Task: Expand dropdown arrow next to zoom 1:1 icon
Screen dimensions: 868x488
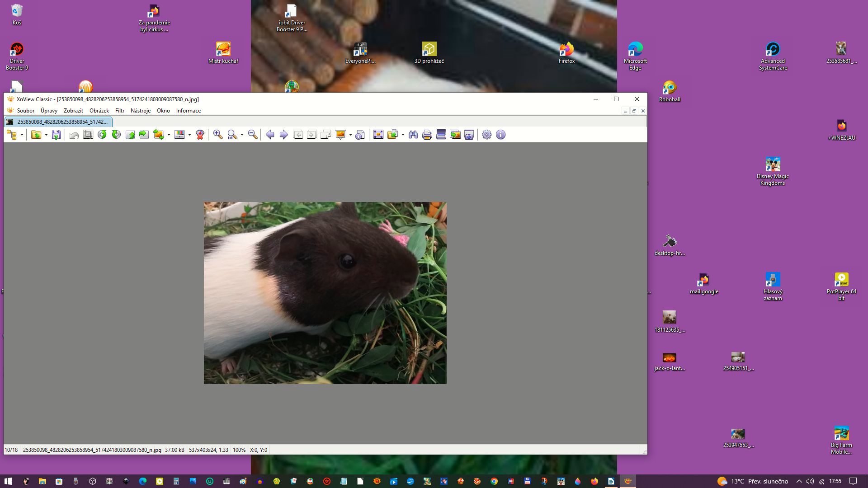Action: click(x=242, y=135)
